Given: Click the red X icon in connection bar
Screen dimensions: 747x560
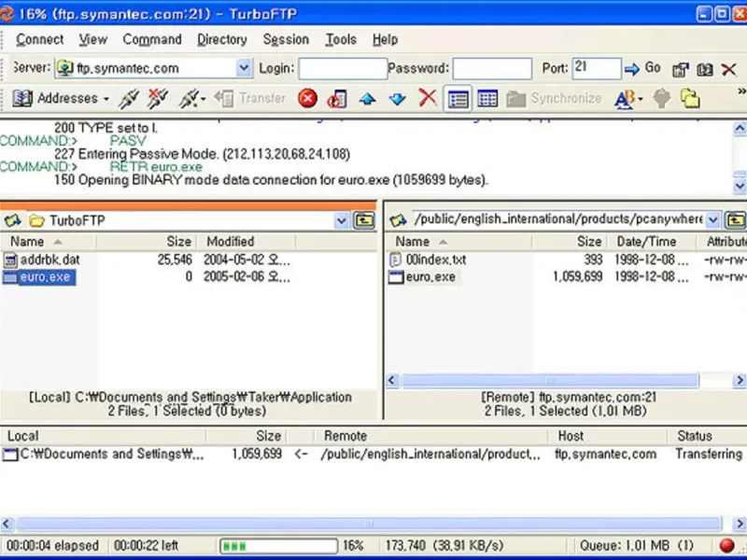Looking at the screenshot, I should [x=728, y=69].
